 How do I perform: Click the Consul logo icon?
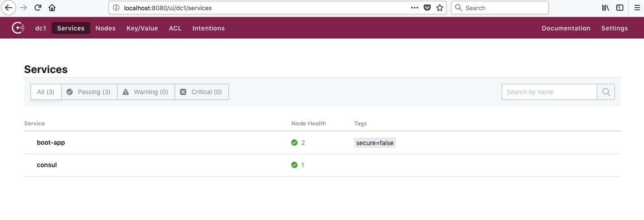(x=18, y=28)
